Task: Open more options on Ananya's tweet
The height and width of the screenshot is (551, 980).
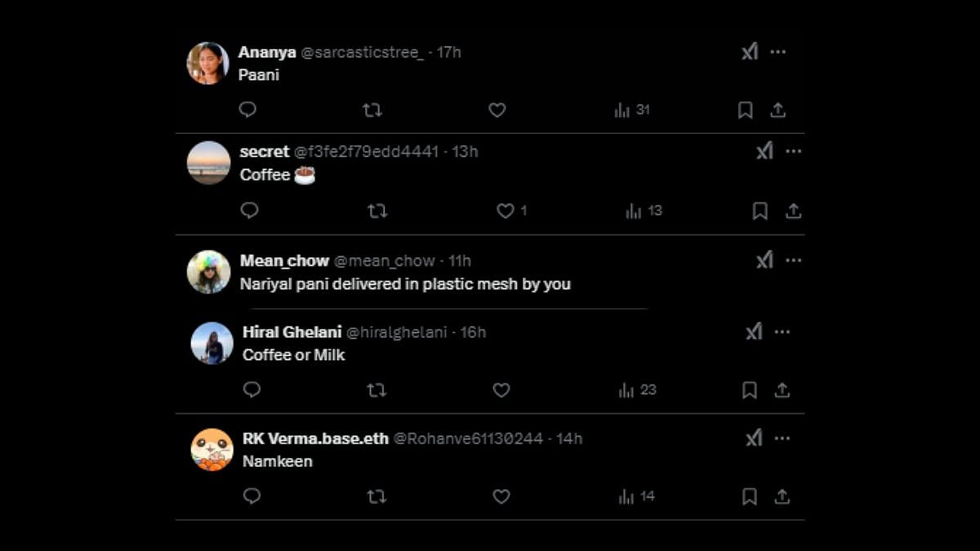Action: tap(778, 52)
